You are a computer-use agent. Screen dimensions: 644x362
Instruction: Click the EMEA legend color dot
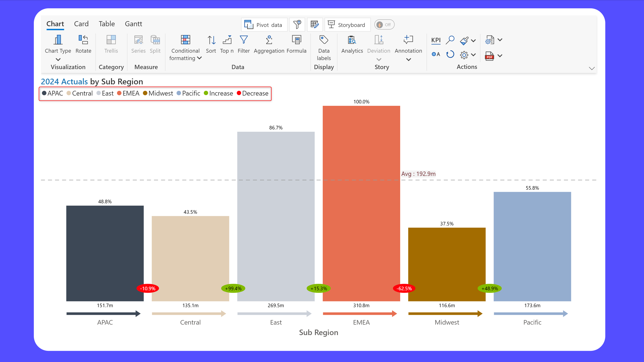(x=119, y=93)
